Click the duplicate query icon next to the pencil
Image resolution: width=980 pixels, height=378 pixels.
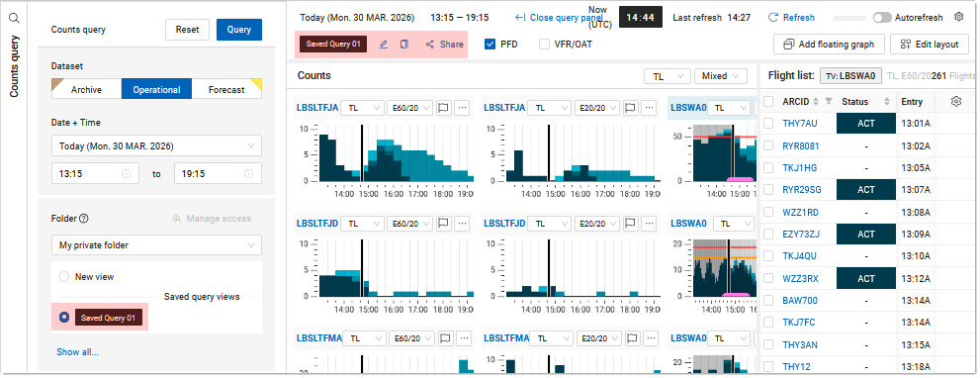tap(404, 45)
